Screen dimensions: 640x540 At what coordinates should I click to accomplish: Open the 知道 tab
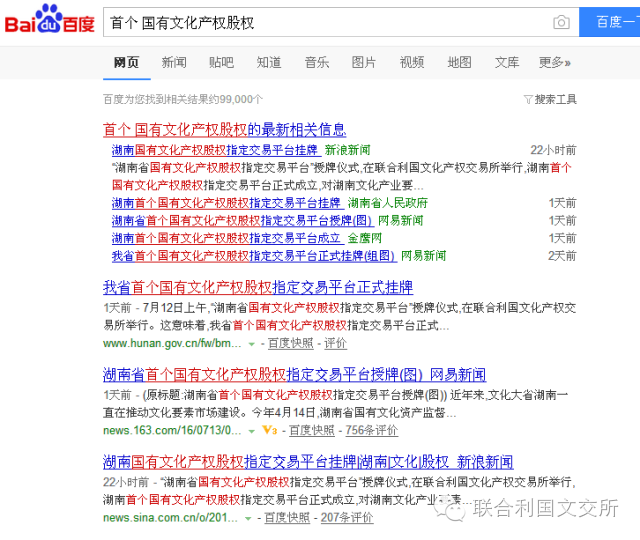[x=269, y=62]
